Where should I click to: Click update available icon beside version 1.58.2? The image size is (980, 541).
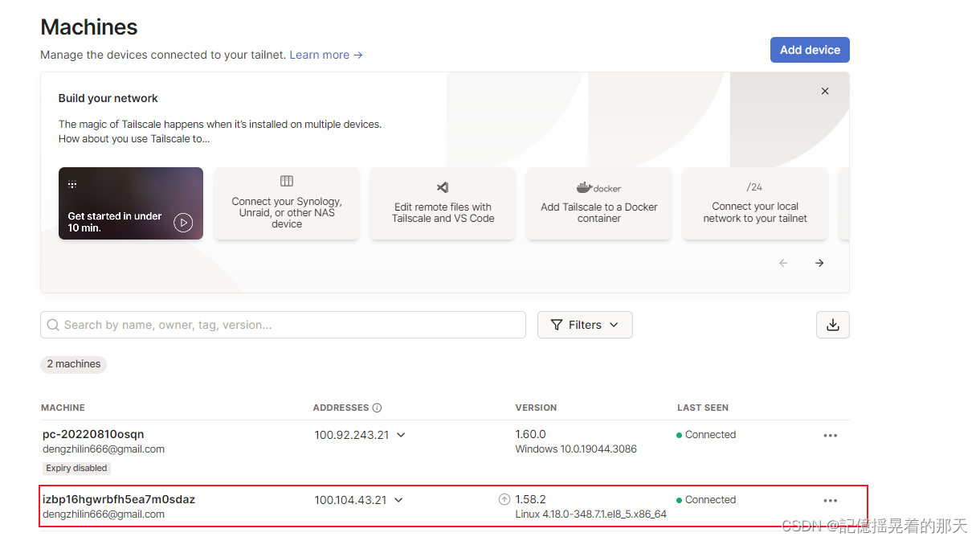pos(504,499)
